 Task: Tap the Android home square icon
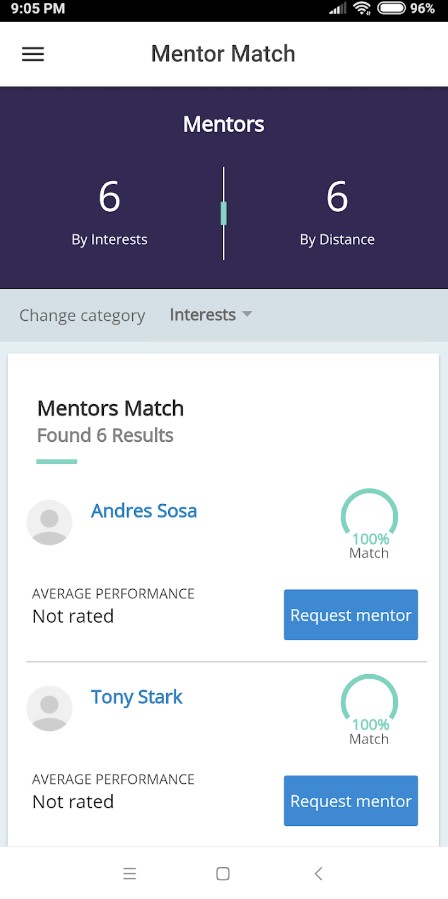coord(223,873)
